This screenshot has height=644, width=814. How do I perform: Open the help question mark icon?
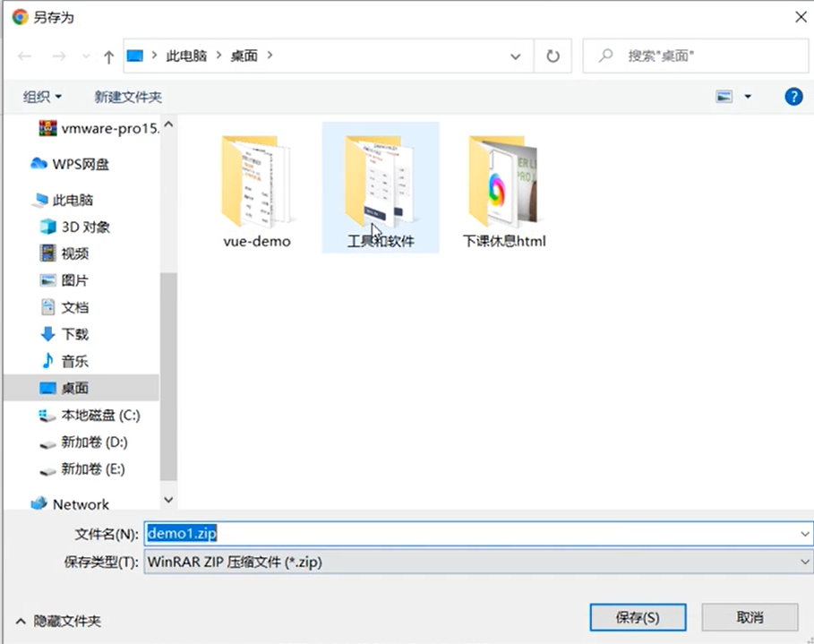[793, 97]
